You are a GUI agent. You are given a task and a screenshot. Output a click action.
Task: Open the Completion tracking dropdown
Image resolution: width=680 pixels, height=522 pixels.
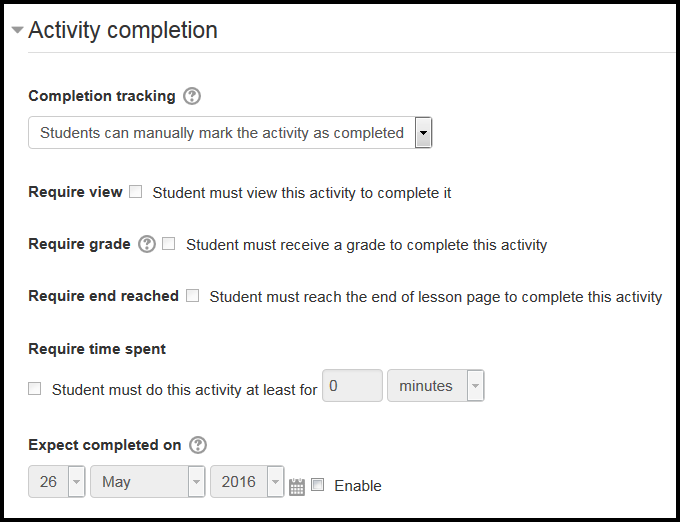click(230, 133)
